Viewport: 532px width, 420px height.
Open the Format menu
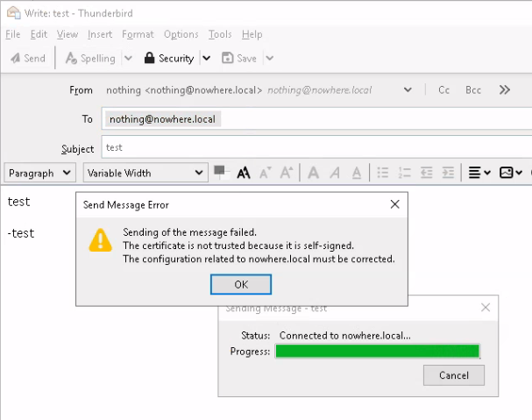(138, 34)
